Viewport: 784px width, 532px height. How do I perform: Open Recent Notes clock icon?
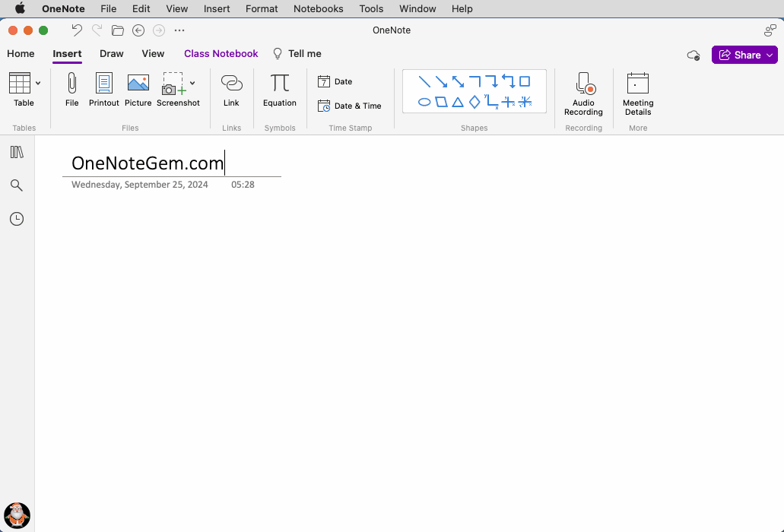click(x=17, y=219)
